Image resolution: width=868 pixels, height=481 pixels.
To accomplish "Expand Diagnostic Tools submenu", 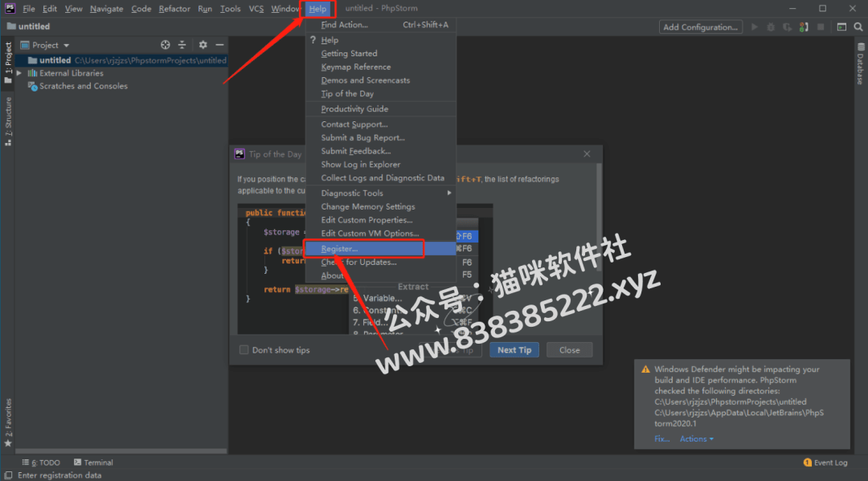I will click(380, 193).
